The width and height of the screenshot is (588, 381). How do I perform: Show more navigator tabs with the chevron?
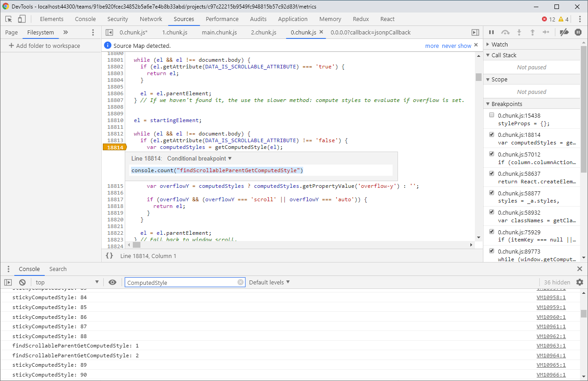click(66, 32)
